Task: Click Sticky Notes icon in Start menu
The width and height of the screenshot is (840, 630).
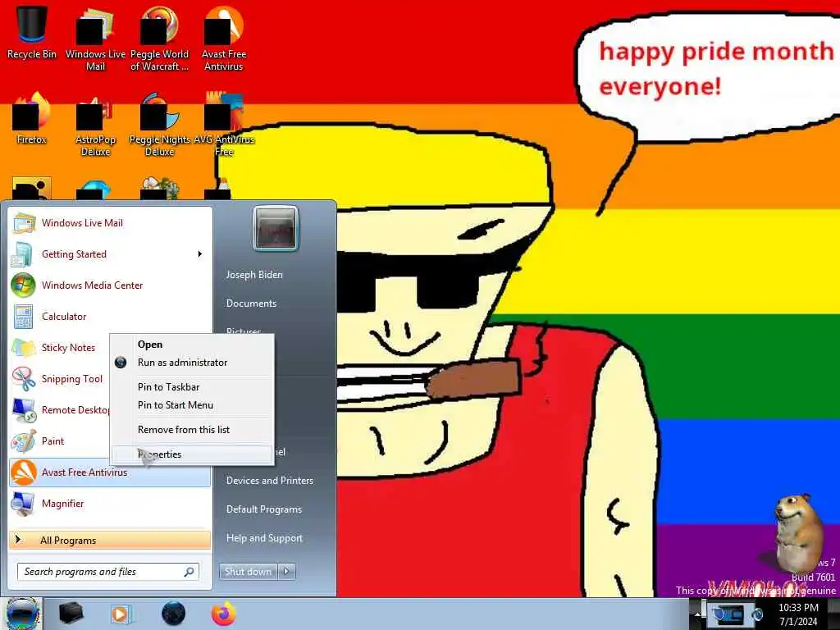Action: 24,348
